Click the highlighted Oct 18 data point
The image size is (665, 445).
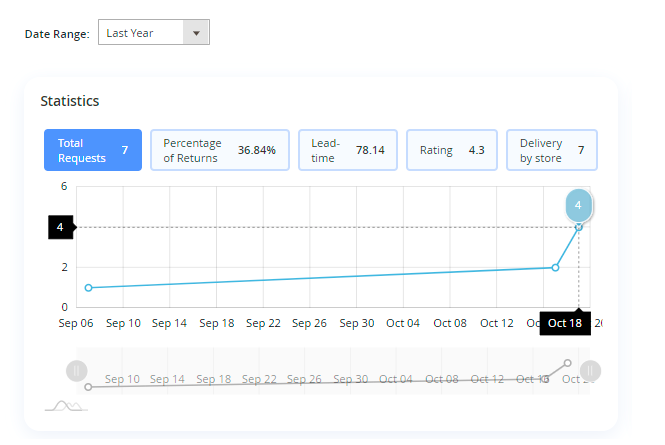click(x=578, y=227)
